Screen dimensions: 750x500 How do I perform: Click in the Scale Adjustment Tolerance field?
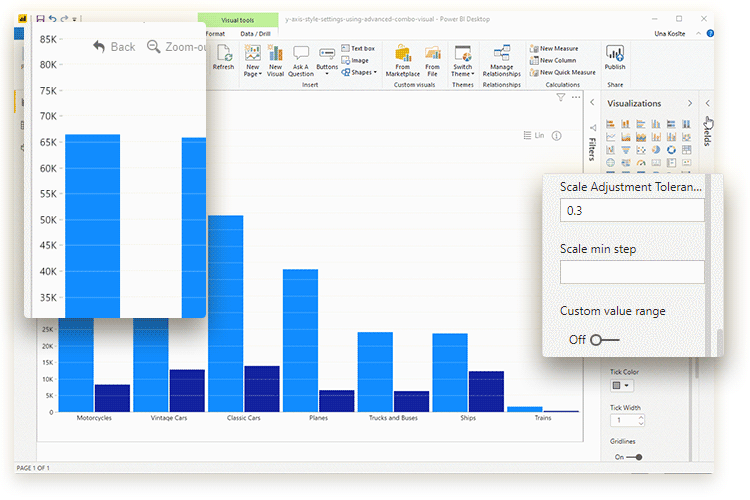coord(632,211)
